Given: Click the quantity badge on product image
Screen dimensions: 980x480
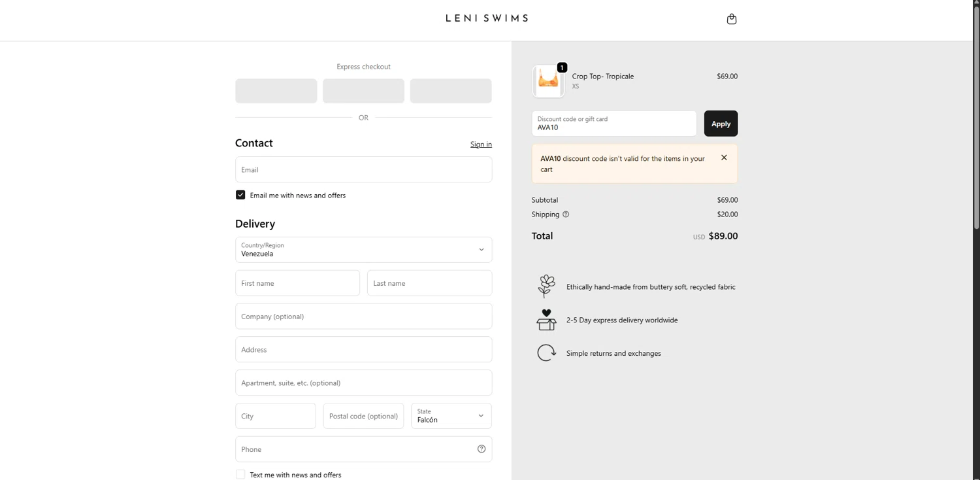Looking at the screenshot, I should click(562, 67).
